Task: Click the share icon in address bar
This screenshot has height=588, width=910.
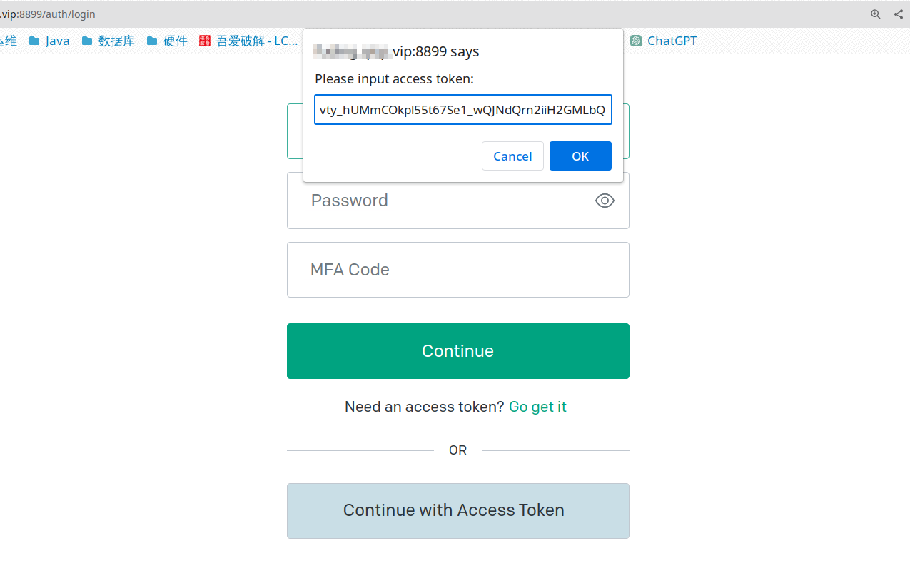Action: coord(898,14)
